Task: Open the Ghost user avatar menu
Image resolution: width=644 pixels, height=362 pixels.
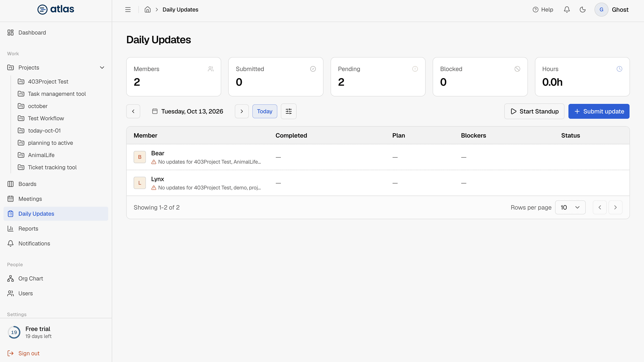Action: (612, 9)
